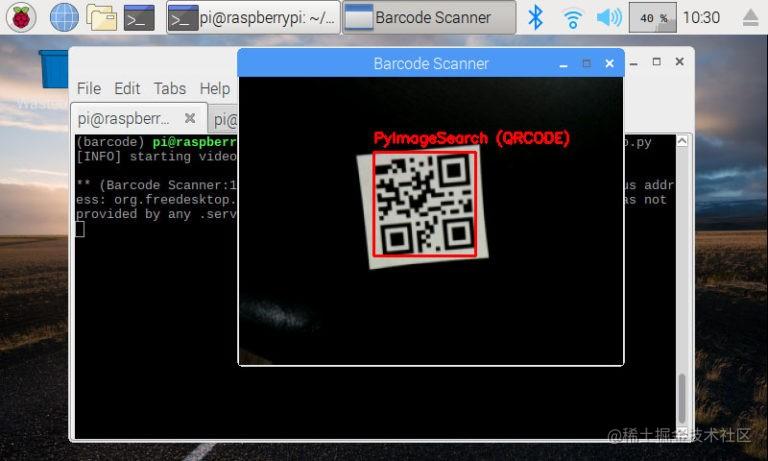
Task: Click the "(Barcode Scanner:1" warning line
Action: click(x=156, y=185)
